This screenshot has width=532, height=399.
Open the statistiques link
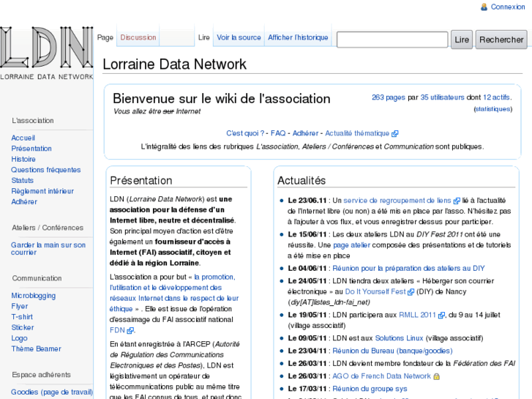pyautogui.click(x=493, y=109)
